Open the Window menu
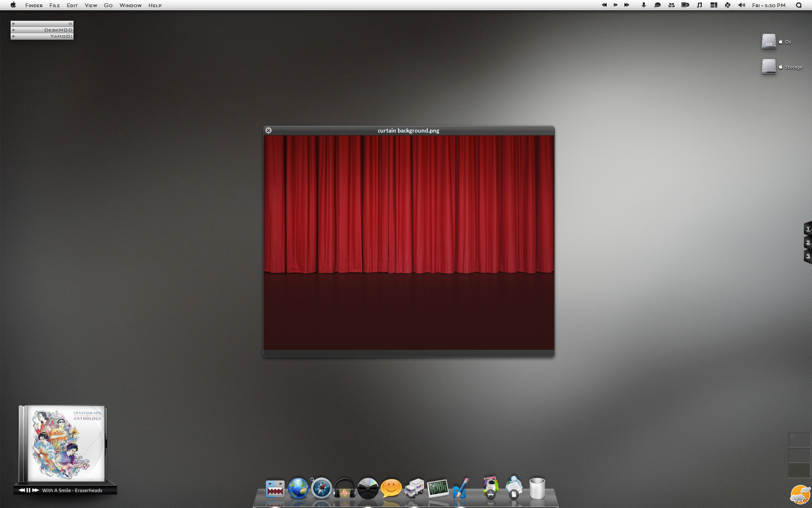This screenshot has width=812, height=508. click(130, 5)
